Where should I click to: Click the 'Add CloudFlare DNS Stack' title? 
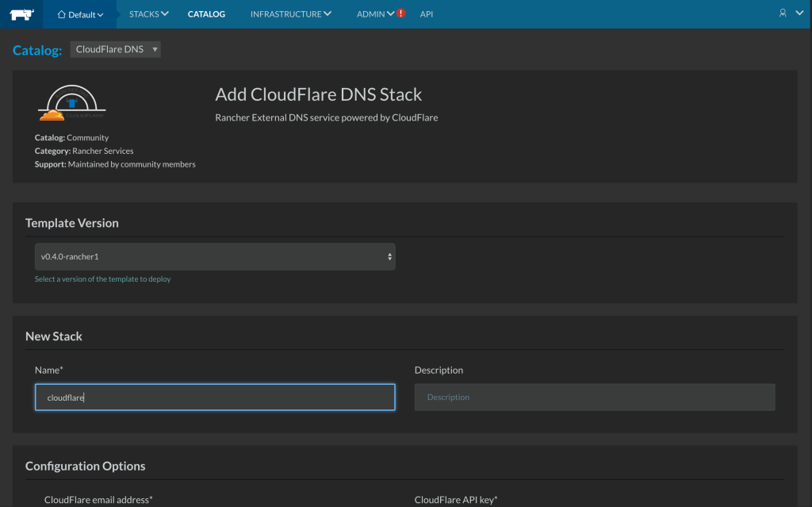pyautogui.click(x=318, y=94)
